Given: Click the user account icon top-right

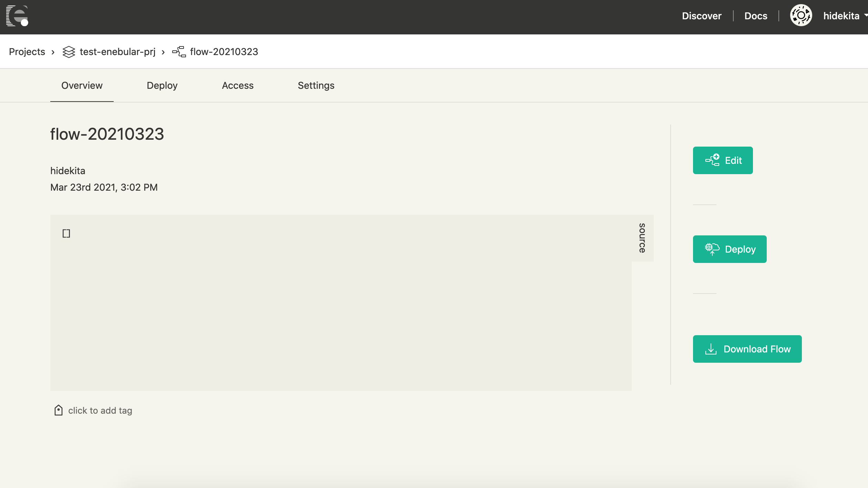Looking at the screenshot, I should coord(801,16).
